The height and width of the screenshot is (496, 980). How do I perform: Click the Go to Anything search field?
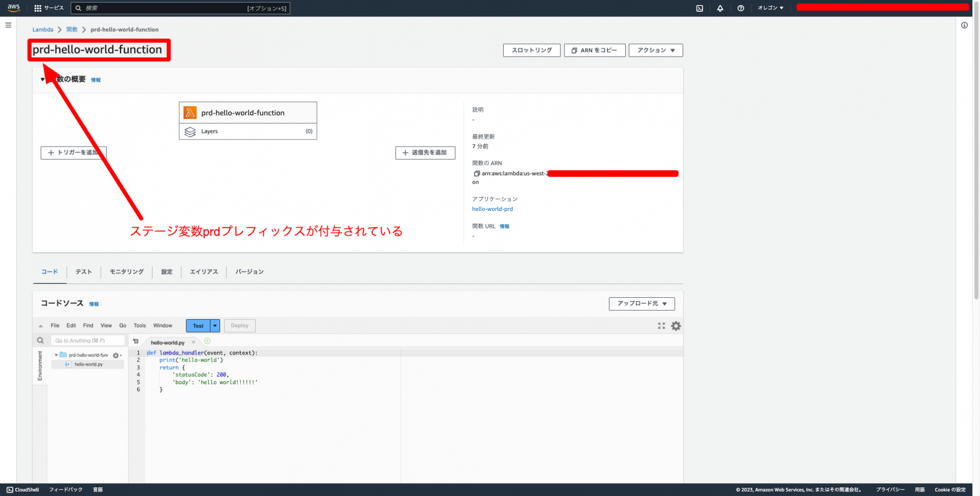(x=87, y=340)
